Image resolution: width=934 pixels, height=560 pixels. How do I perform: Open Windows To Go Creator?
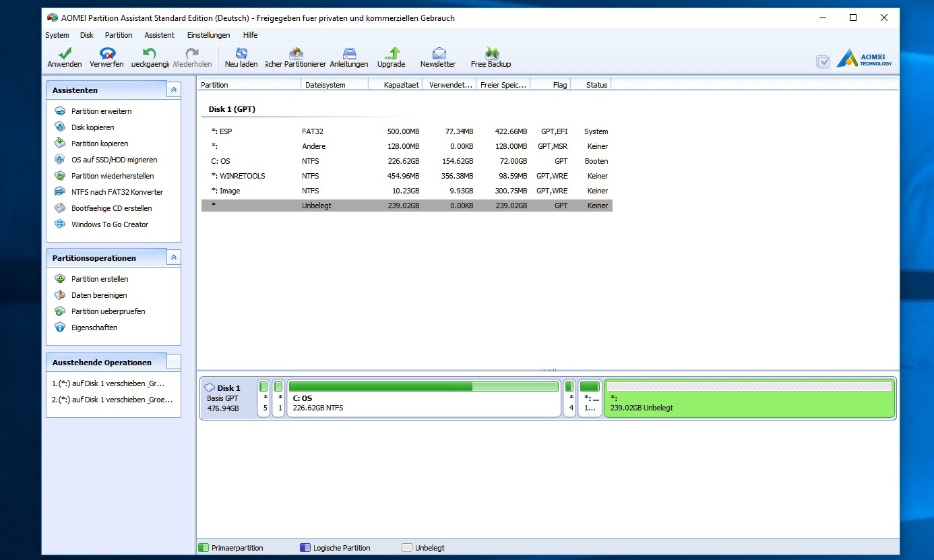click(109, 224)
